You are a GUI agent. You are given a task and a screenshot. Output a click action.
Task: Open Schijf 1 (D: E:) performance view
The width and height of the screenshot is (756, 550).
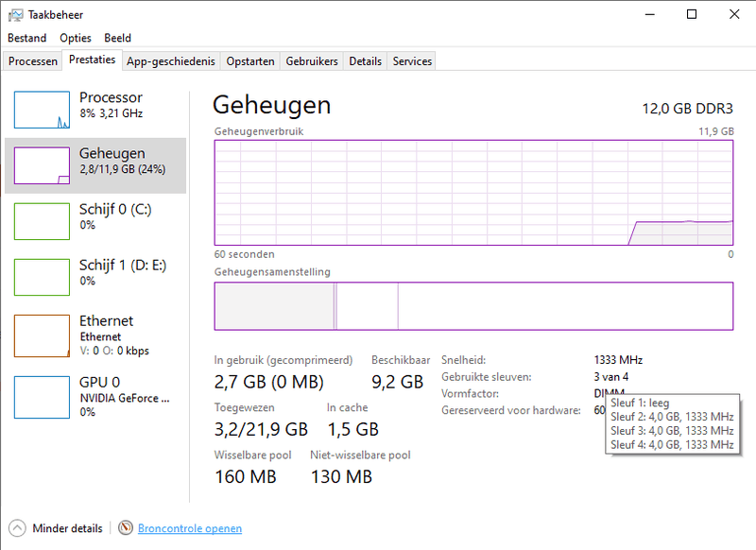tap(94, 273)
